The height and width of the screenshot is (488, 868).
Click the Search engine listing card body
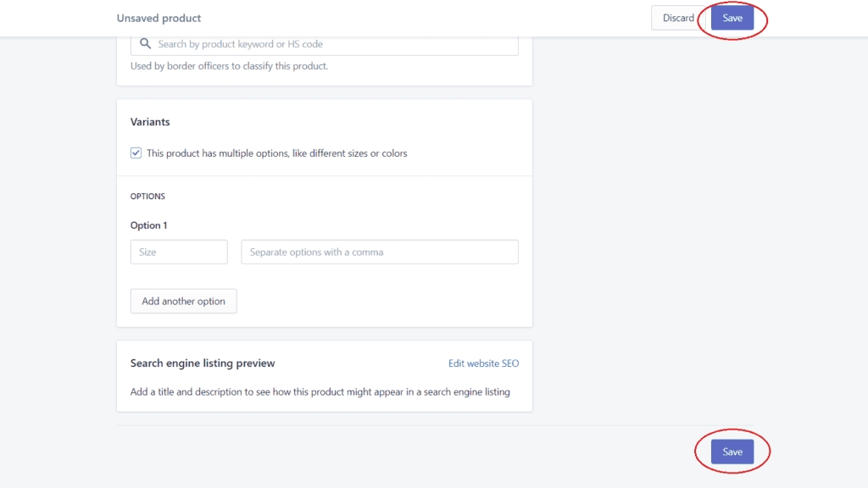point(325,376)
